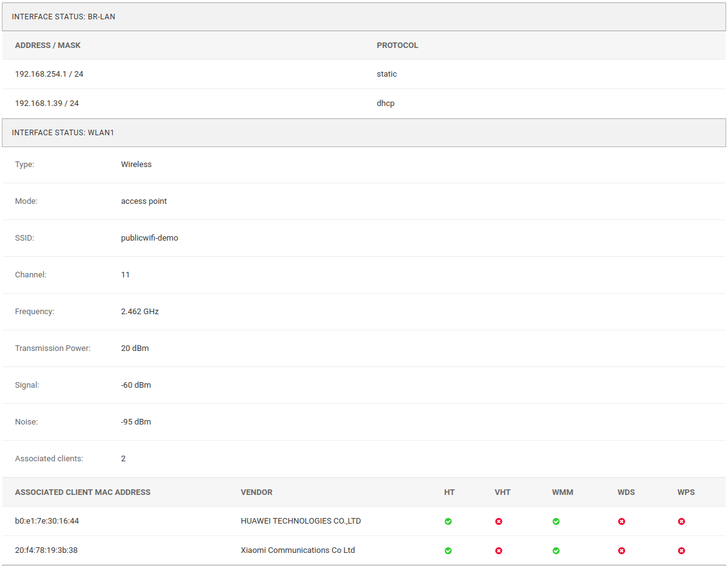
Task: Select the green WMM icon for Xiaomi client
Action: (x=556, y=550)
